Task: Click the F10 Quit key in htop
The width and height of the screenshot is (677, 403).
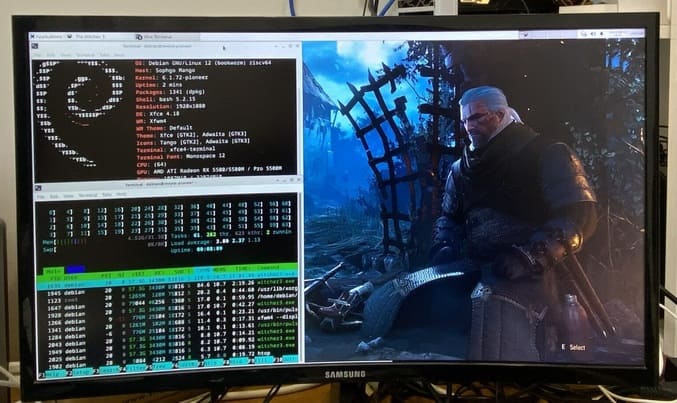Action: pos(287,359)
